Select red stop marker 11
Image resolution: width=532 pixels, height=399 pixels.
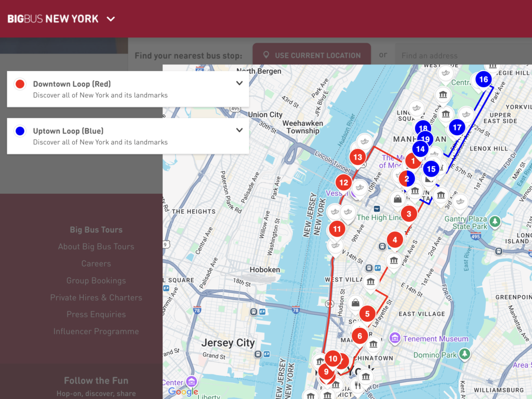337,229
